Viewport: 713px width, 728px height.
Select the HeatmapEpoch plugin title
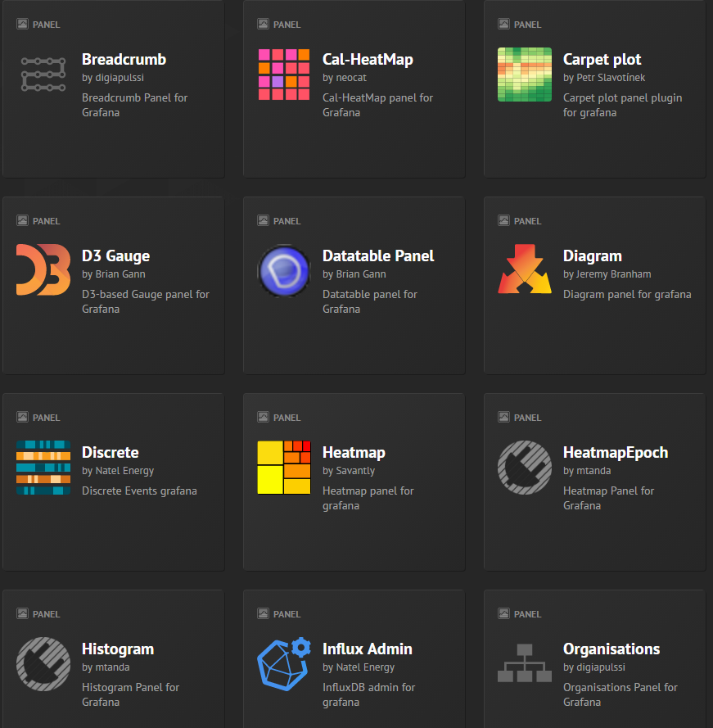tap(616, 452)
